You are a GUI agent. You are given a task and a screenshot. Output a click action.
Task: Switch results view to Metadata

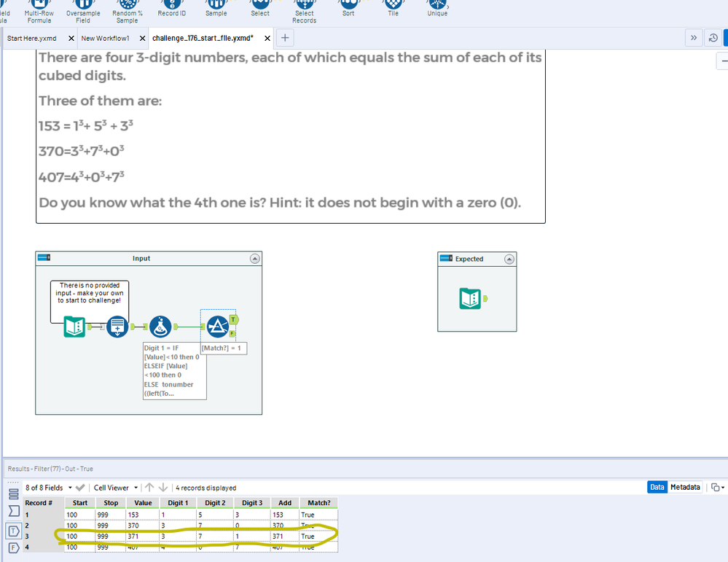click(685, 487)
